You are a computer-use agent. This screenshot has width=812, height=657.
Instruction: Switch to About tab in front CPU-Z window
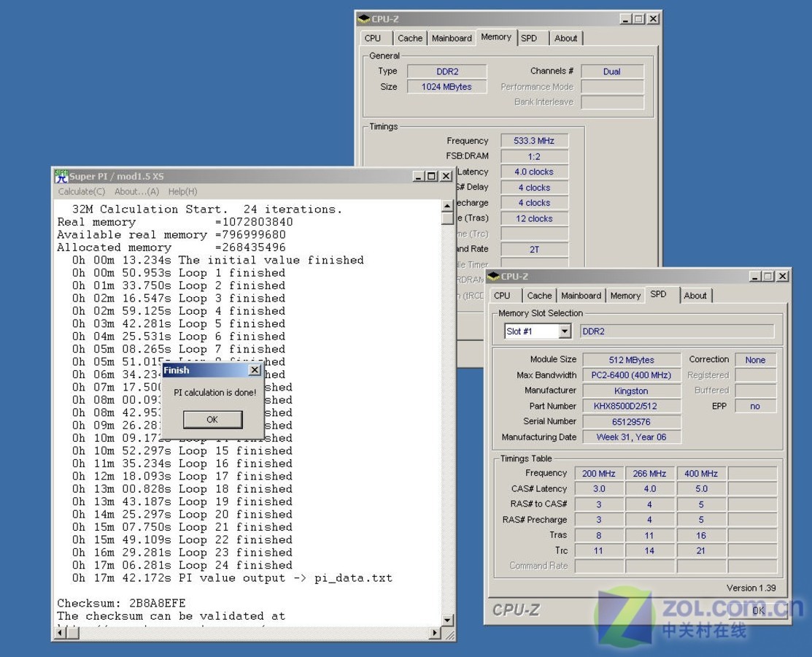695,296
